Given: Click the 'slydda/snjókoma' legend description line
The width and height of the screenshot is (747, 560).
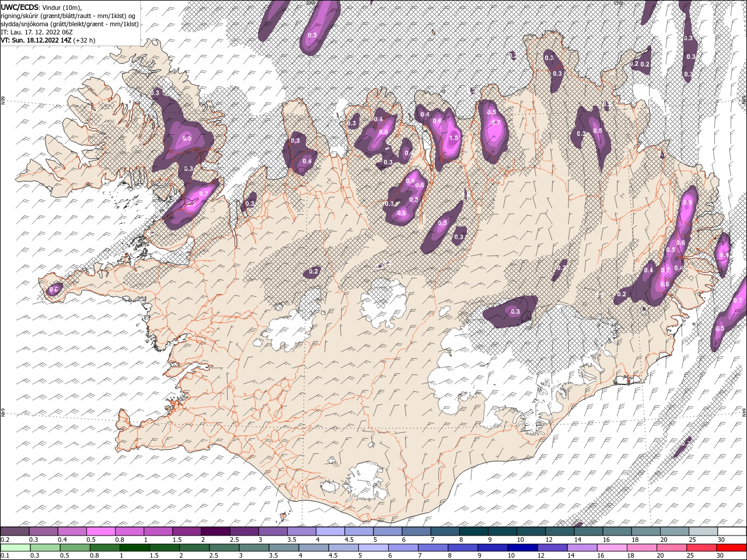Looking at the screenshot, I should pos(70,24).
